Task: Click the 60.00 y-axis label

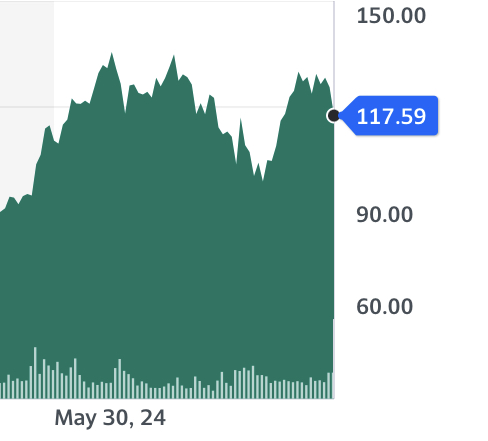Action: [x=384, y=306]
